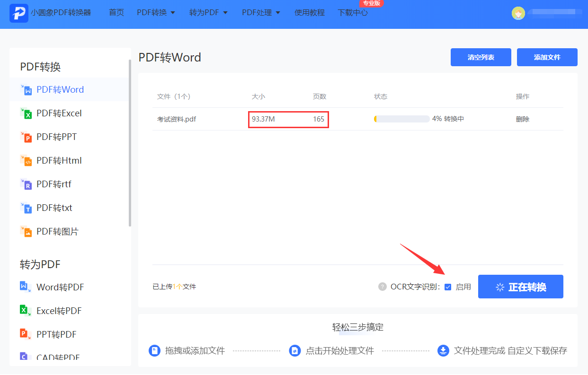Open the 使用教程 menu item

tap(310, 13)
